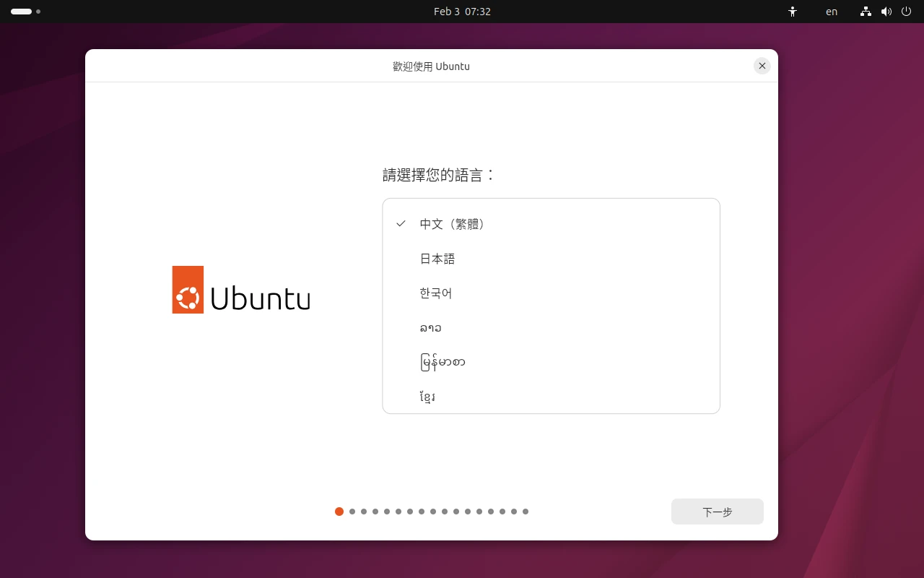Click the orange Ubuntu logo
924x578 pixels.
click(x=188, y=290)
